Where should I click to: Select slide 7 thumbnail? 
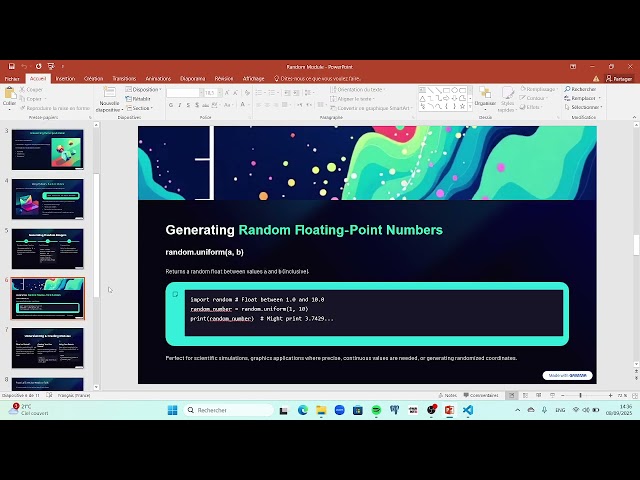point(47,348)
